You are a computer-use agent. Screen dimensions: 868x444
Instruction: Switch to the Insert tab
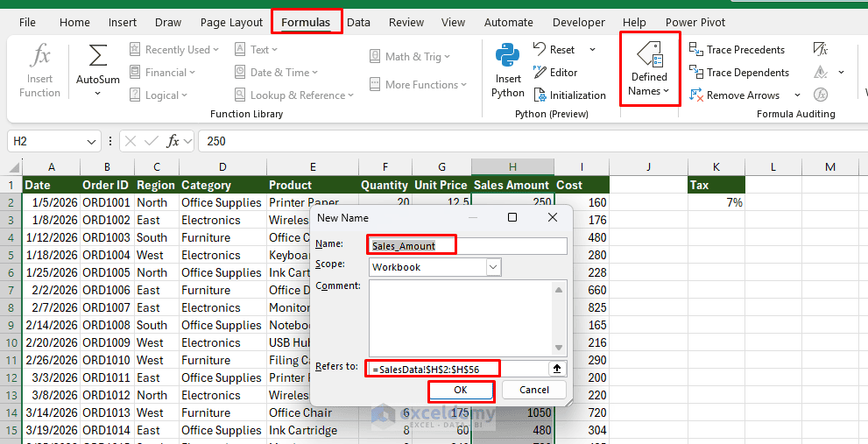(123, 23)
